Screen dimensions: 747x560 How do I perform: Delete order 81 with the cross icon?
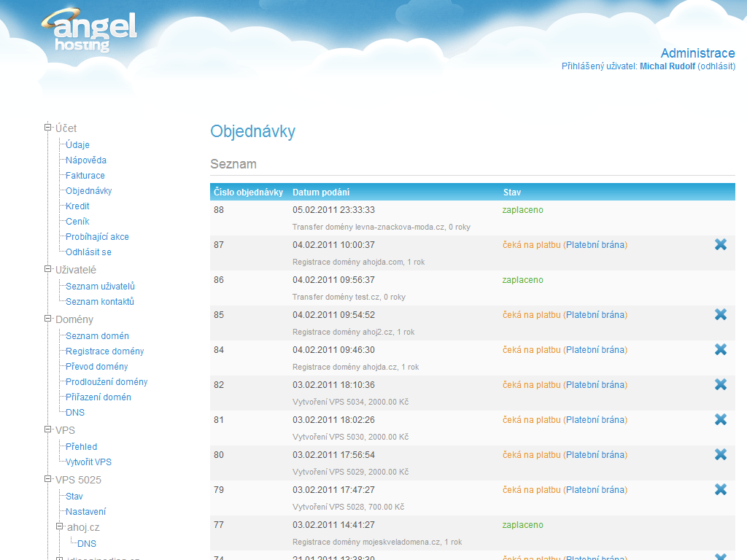tap(720, 419)
